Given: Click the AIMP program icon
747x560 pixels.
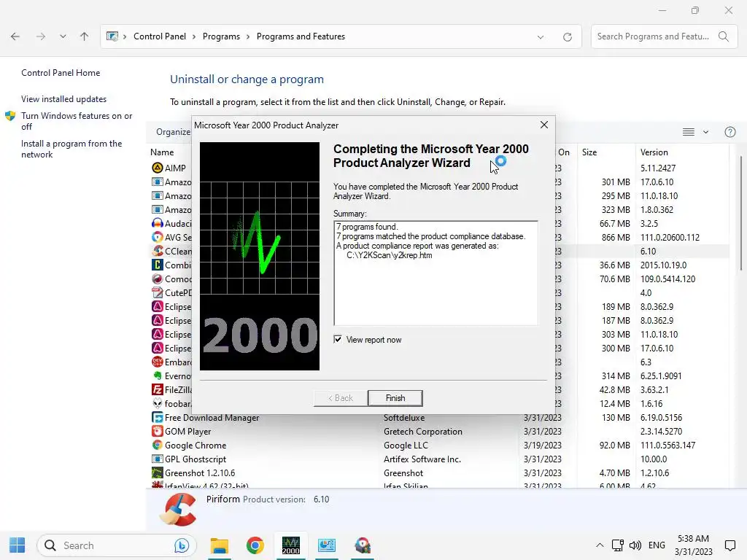Looking at the screenshot, I should click(158, 168).
